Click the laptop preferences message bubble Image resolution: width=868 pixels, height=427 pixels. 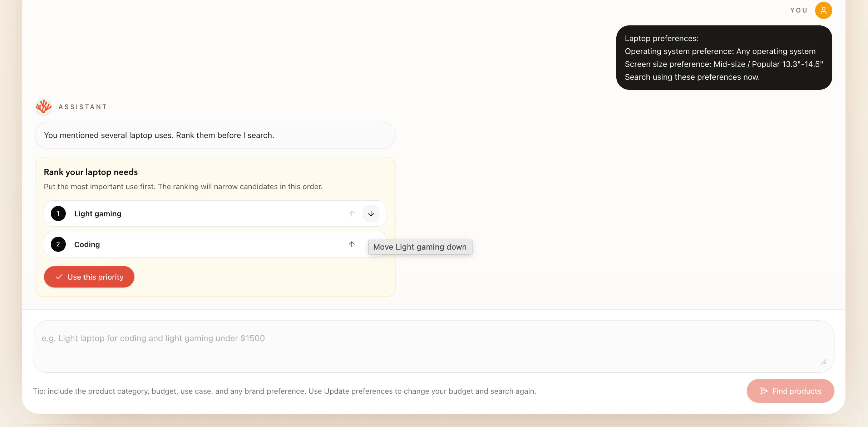724,58
